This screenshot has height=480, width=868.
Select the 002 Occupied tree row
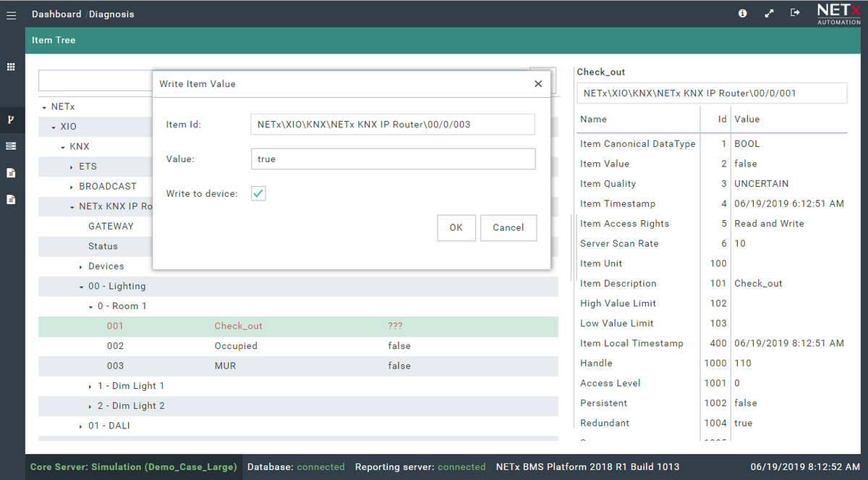click(x=298, y=346)
